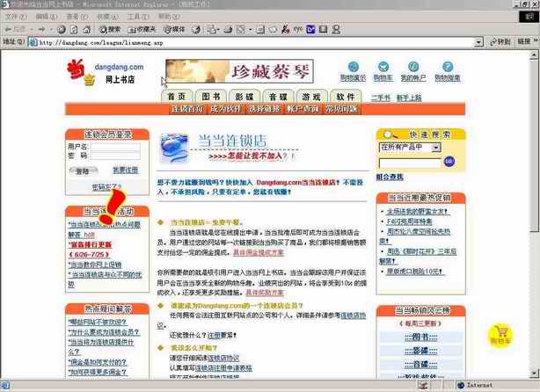
Task: Expand the 在所有产品中 search scope dropdown
Action: point(436,148)
